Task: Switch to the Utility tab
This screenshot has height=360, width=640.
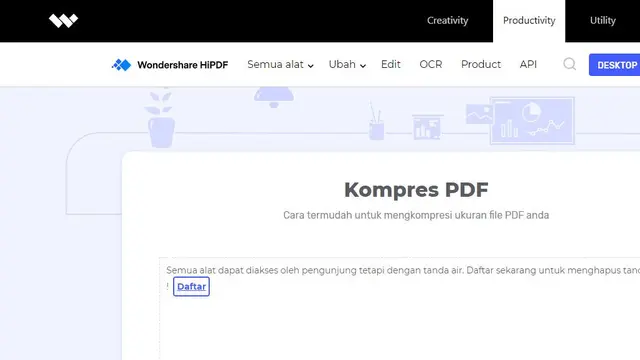Action: 602,20
